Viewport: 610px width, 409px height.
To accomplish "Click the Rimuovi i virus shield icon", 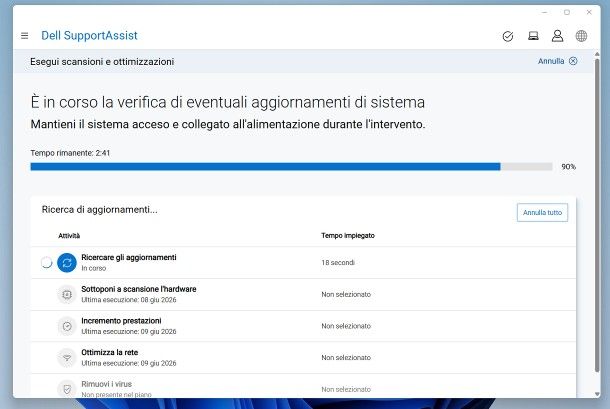I will tap(67, 389).
